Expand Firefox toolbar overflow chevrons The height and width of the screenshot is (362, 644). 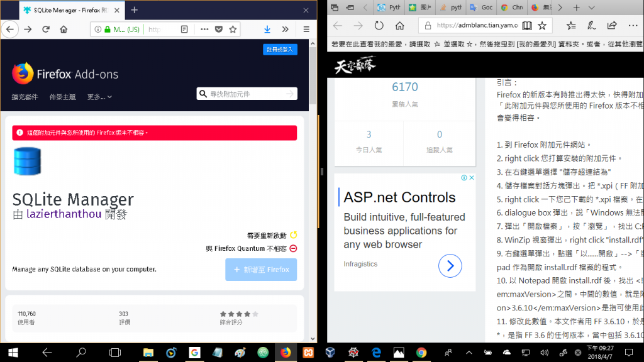pyautogui.click(x=286, y=30)
